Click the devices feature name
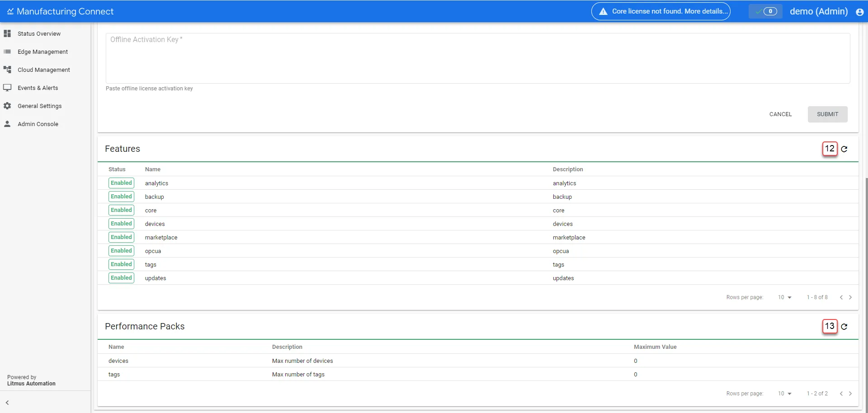The width and height of the screenshot is (868, 413). point(155,224)
